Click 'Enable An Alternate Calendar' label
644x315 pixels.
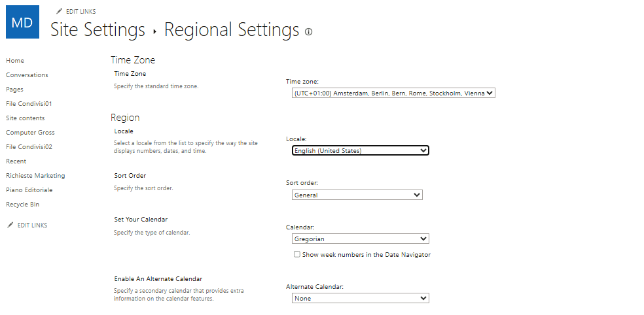pyautogui.click(x=158, y=279)
